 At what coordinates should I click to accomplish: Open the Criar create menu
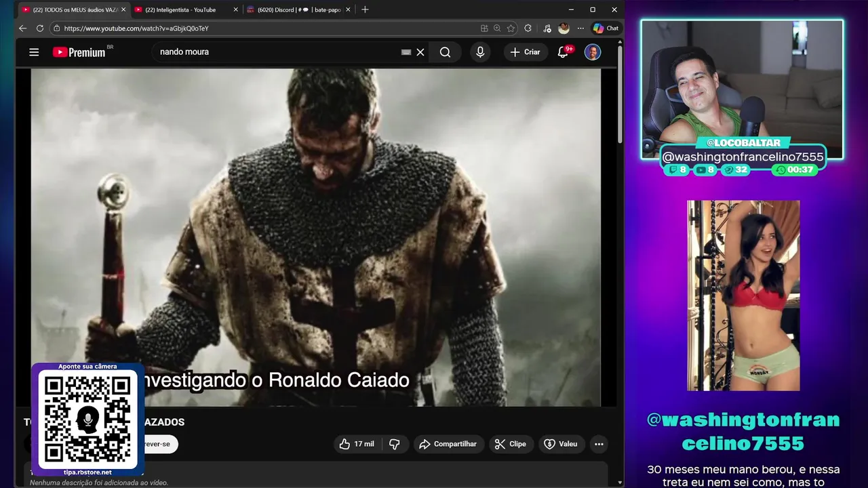click(526, 52)
